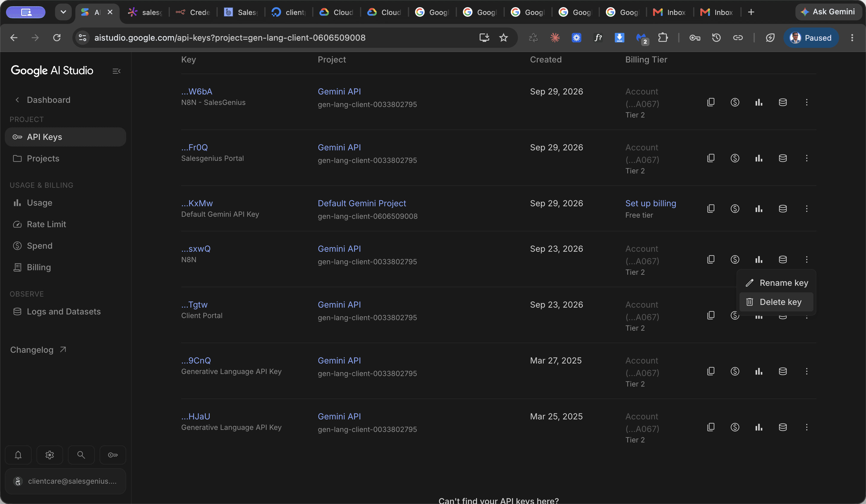The height and width of the screenshot is (504, 866).
Task: Open spend icon for ...9CnQ key
Action: pos(735,371)
